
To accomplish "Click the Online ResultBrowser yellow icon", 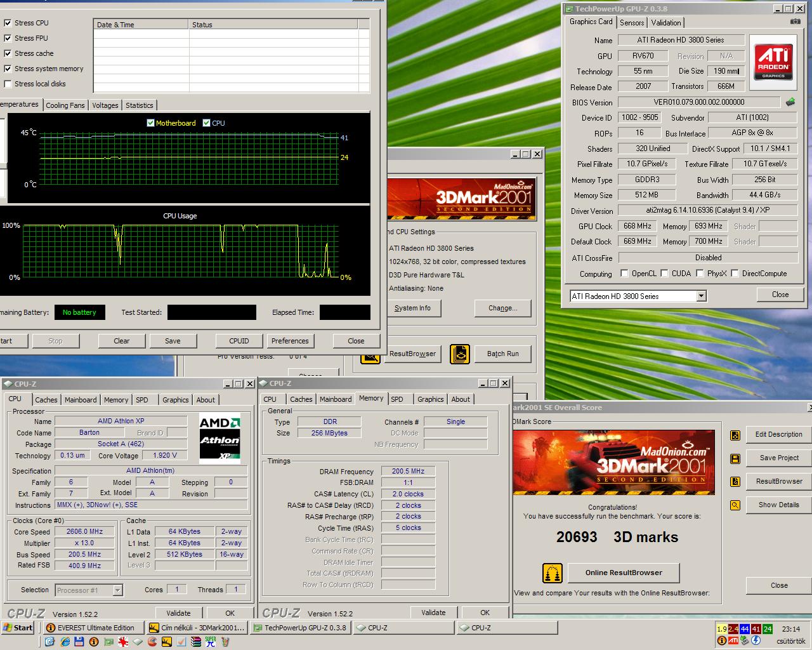I will (x=553, y=573).
